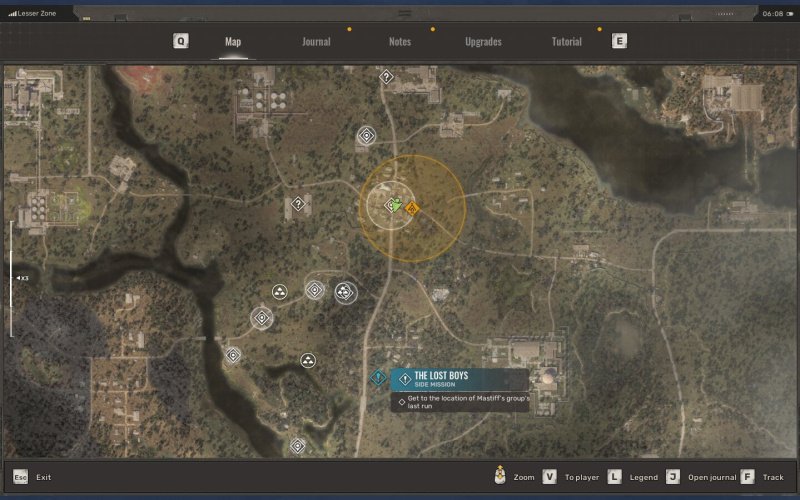
Task: Select the question mark marker at map top
Action: tap(386, 77)
